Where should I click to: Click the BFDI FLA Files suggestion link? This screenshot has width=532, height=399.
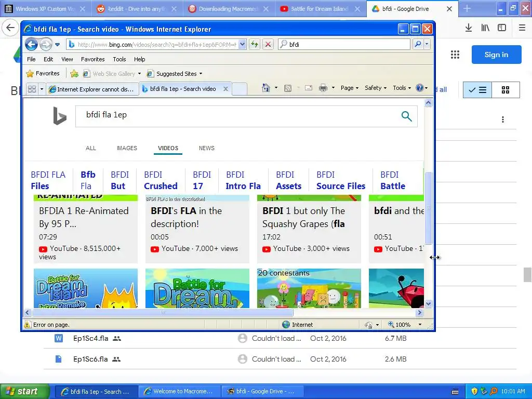48,180
